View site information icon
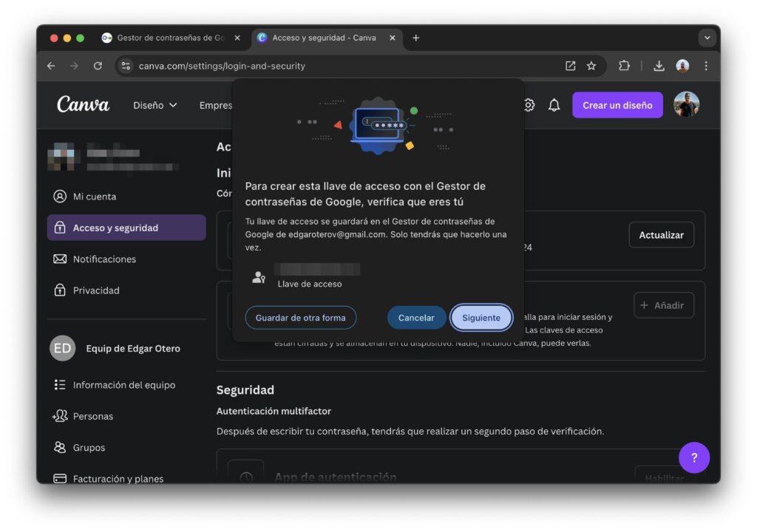757x532 pixels. click(126, 66)
